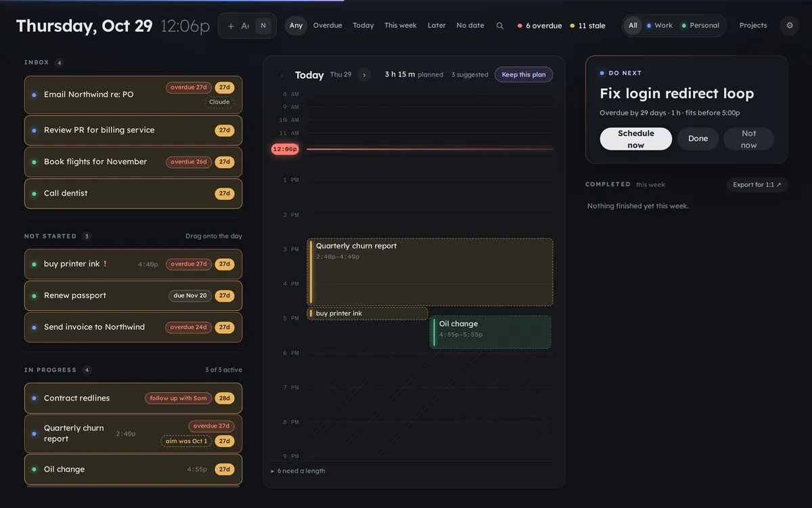The width and height of the screenshot is (812, 508).
Task: Select the Overdue date filter
Action: 328,26
